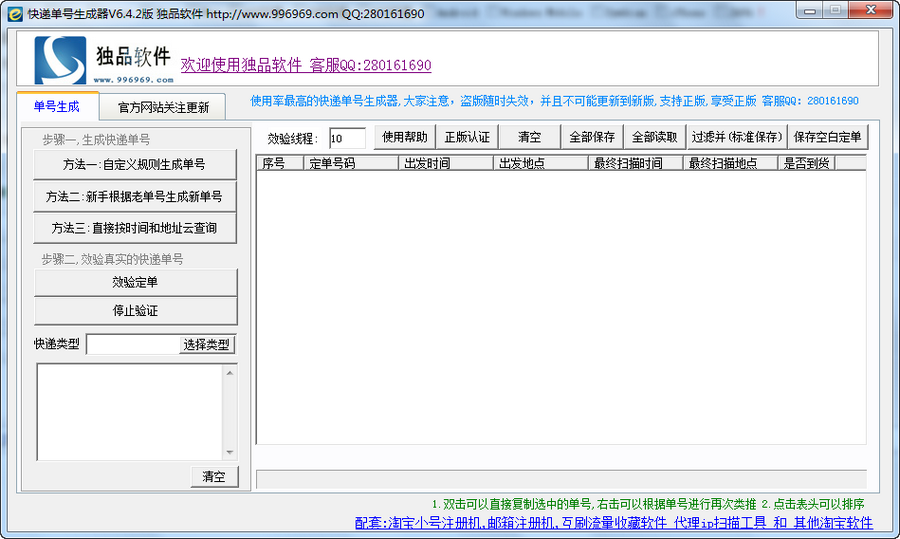Click the 停止验证 button
The height and width of the screenshot is (539, 900).
[135, 311]
